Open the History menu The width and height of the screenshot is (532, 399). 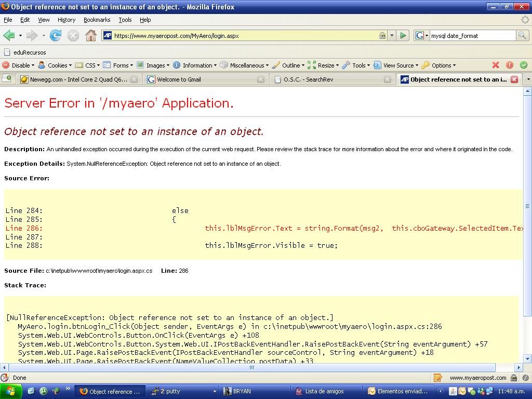coord(66,20)
